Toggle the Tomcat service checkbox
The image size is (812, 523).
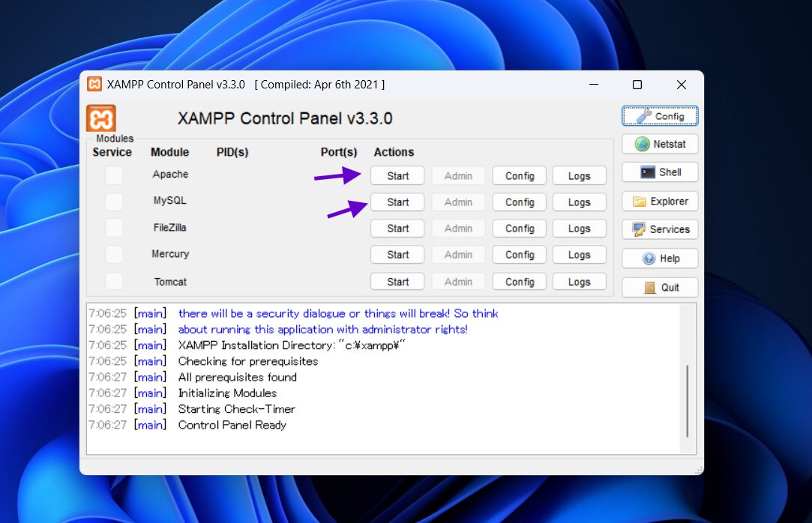[114, 282]
